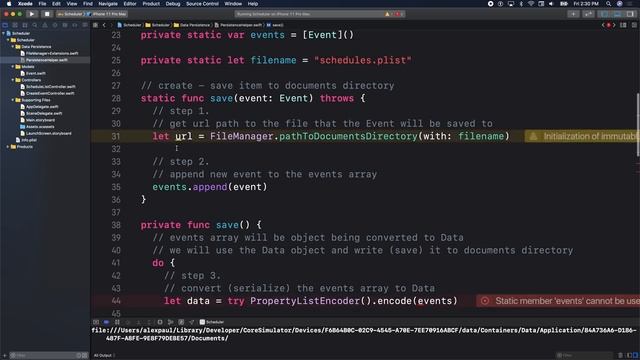Viewport: 640px width, 360px height.
Task: Open the code review arrows button
Action: 588,14
